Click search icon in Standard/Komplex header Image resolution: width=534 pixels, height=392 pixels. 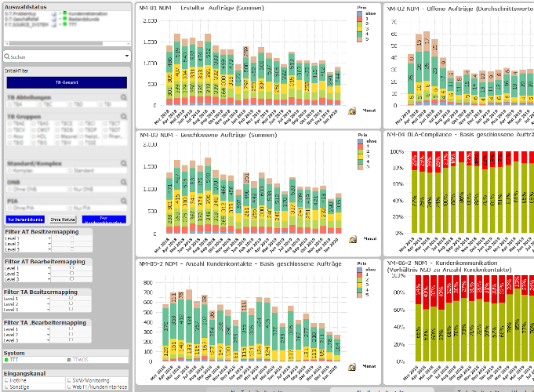point(124,163)
